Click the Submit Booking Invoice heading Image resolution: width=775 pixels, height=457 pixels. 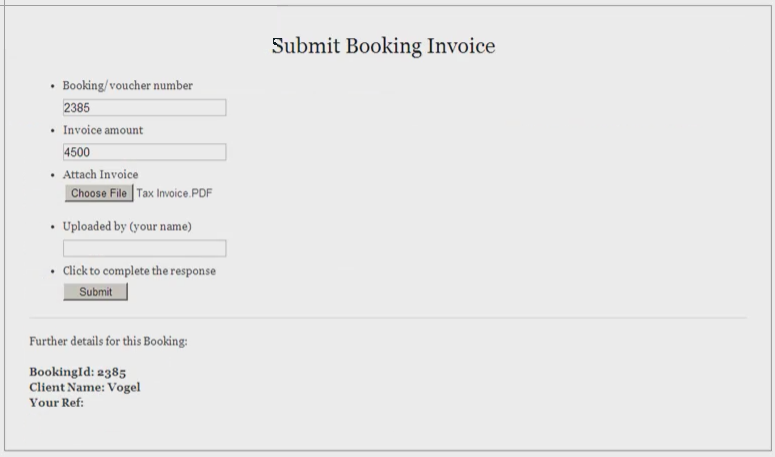(x=383, y=46)
